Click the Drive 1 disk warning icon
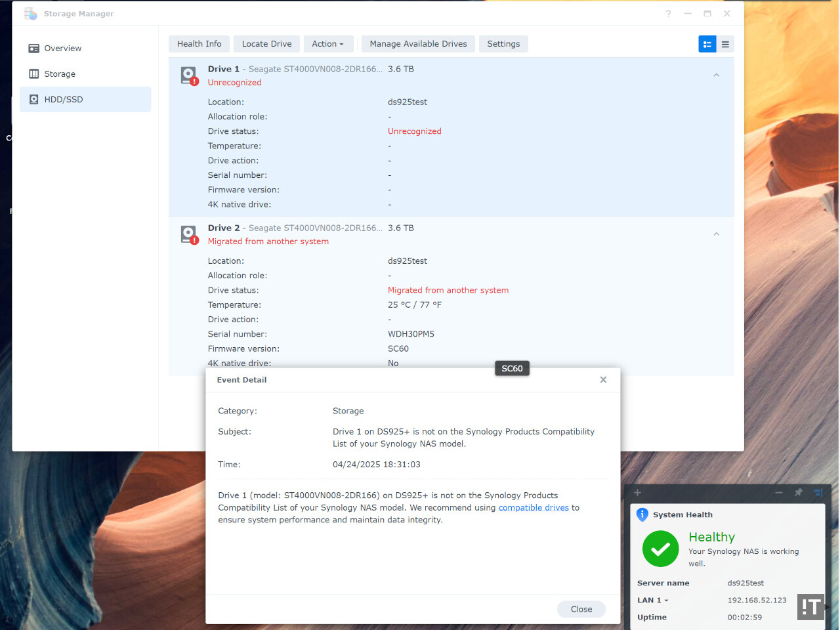The width and height of the screenshot is (840, 630). (x=189, y=75)
